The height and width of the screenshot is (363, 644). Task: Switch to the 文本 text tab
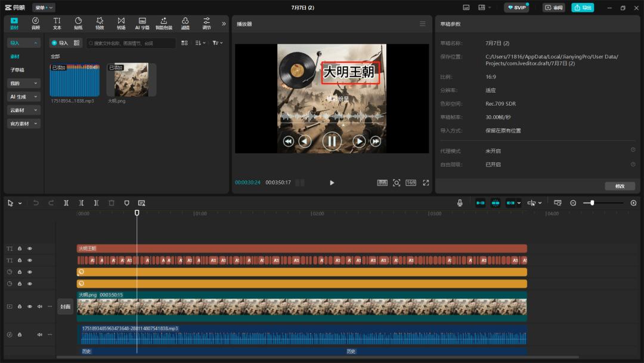(57, 23)
